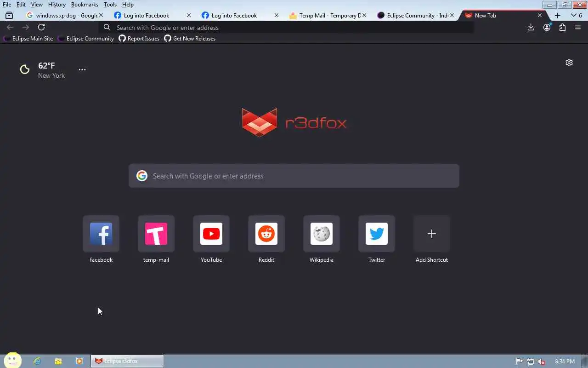Viewport: 588px width, 368px height.
Task: Open the facebook shortcut tile
Action: (x=101, y=234)
